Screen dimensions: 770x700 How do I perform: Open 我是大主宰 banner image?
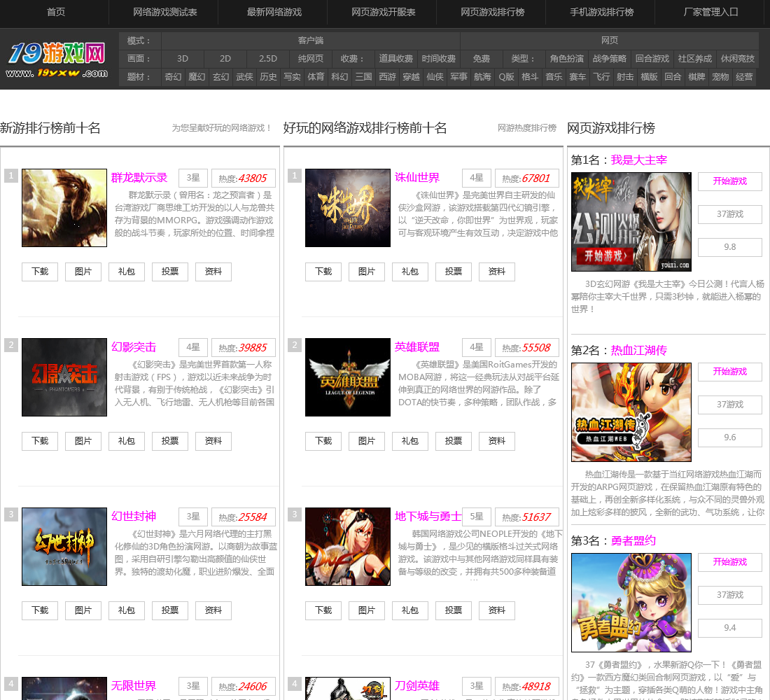point(631,221)
